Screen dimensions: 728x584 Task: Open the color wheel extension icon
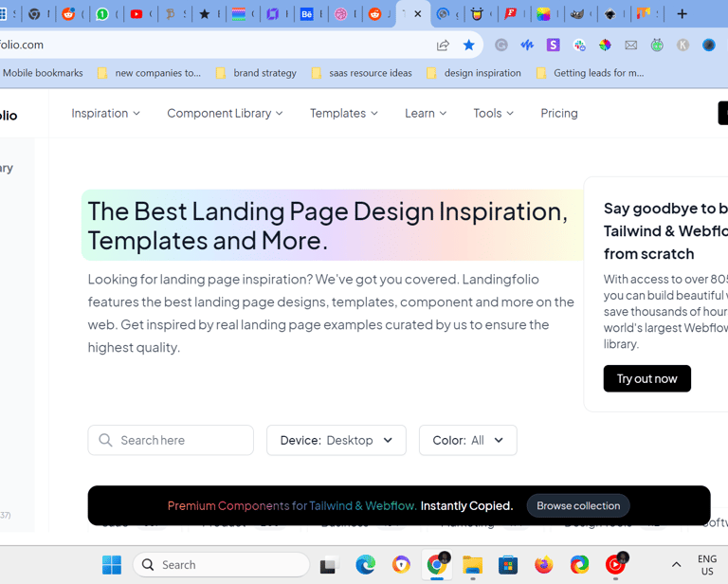[x=605, y=45]
